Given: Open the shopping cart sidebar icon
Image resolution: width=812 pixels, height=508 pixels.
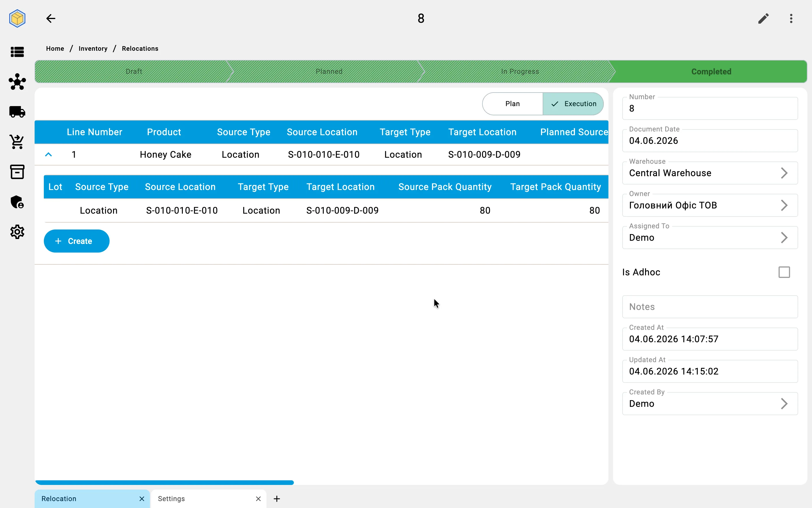Looking at the screenshot, I should (x=17, y=142).
